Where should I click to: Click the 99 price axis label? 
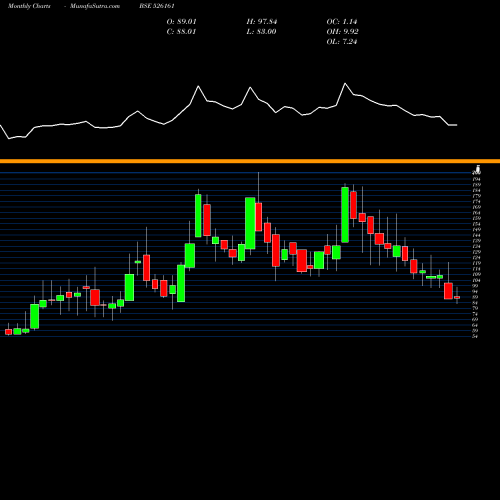[x=475, y=286]
